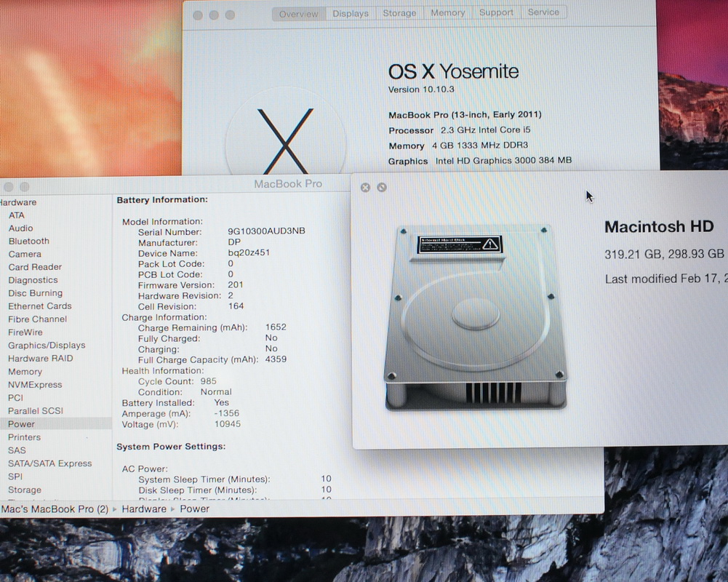This screenshot has width=728, height=582.
Task: Open the Storage tab in About This Mac
Action: [399, 13]
